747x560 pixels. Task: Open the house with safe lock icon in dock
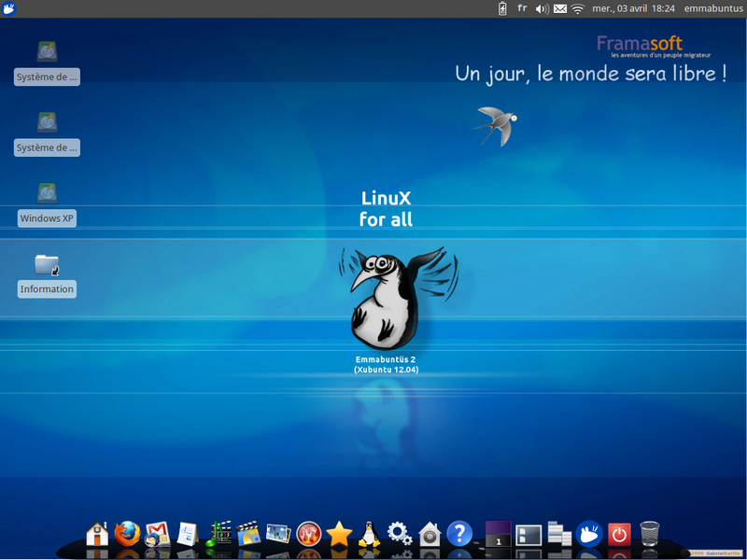pyautogui.click(x=430, y=534)
